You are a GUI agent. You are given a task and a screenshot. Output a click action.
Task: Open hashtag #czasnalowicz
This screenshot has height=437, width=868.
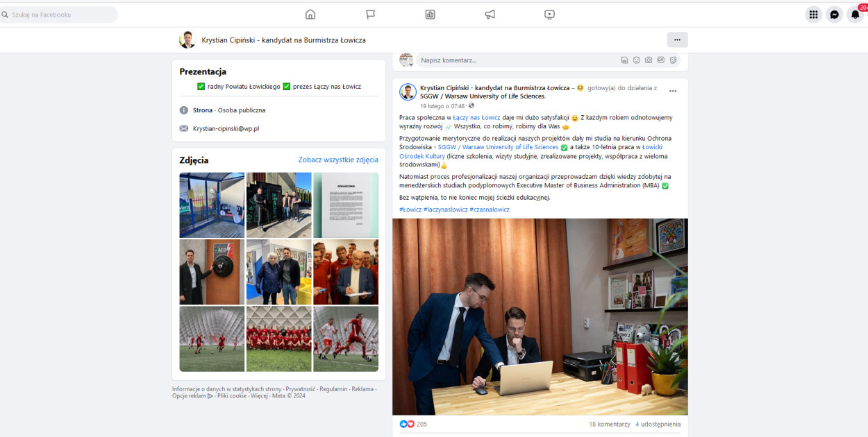pyautogui.click(x=490, y=209)
